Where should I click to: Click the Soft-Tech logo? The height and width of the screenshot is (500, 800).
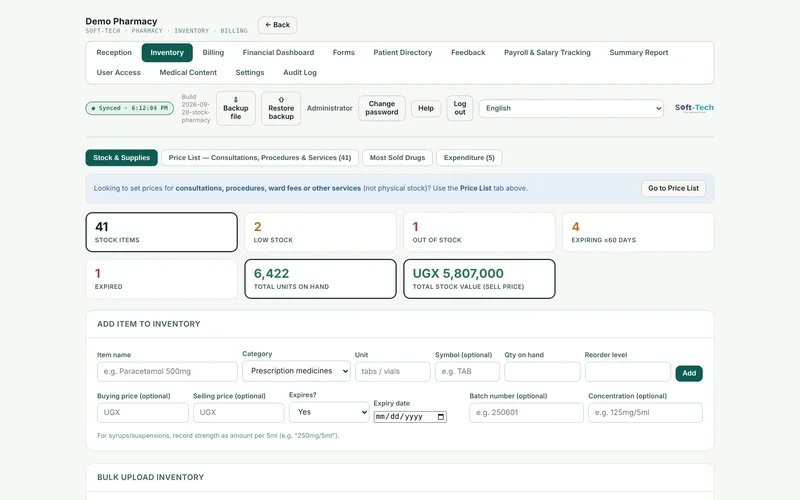pos(694,108)
